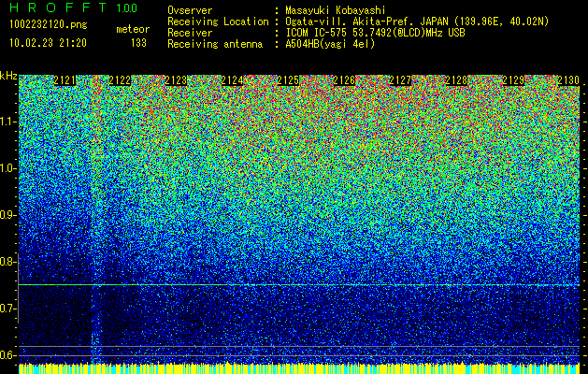The image size is (588, 374).
Task: Click the ICOM IC-575 receiver text
Action: coord(375,33)
